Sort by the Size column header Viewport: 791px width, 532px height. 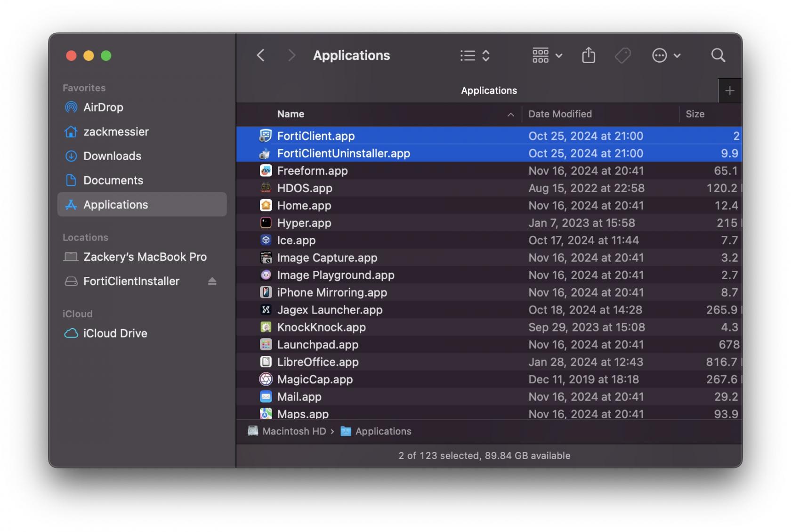tap(695, 114)
